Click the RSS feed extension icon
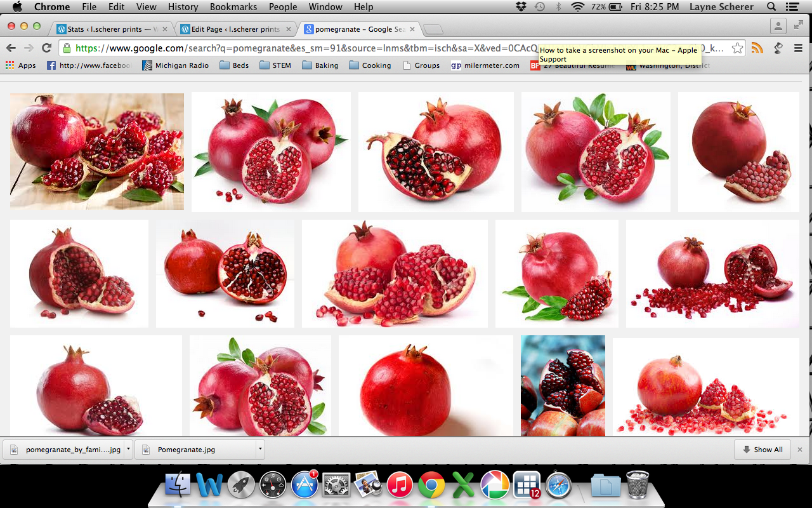The image size is (812, 508). [757, 48]
